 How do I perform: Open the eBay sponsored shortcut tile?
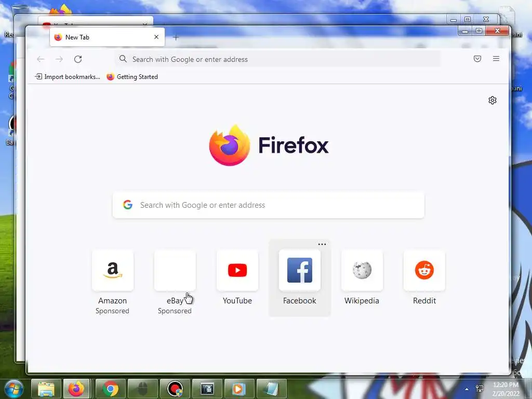pos(175,270)
